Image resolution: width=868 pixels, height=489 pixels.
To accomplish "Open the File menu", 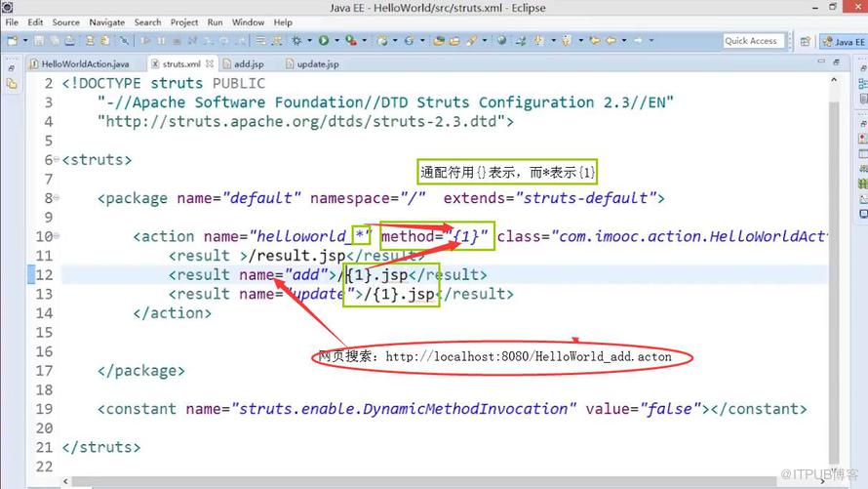I will (12, 22).
